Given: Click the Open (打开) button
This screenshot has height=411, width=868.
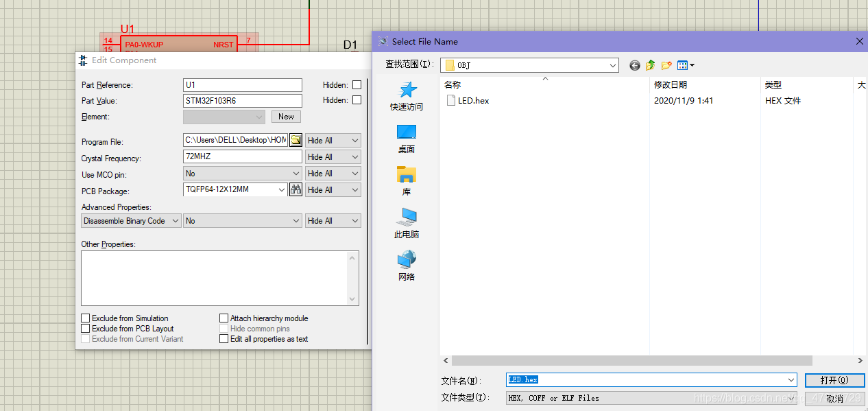Looking at the screenshot, I should coord(834,380).
